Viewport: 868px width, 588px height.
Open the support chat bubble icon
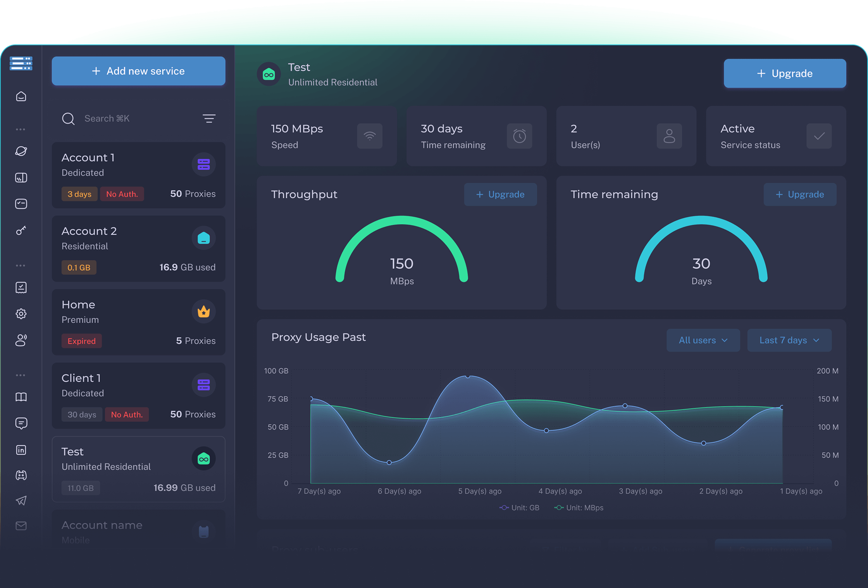pyautogui.click(x=21, y=423)
